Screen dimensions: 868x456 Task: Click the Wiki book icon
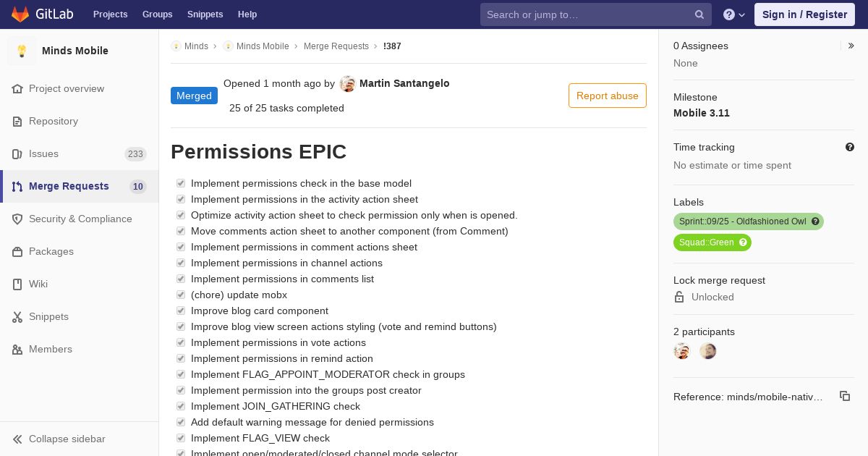(x=17, y=284)
